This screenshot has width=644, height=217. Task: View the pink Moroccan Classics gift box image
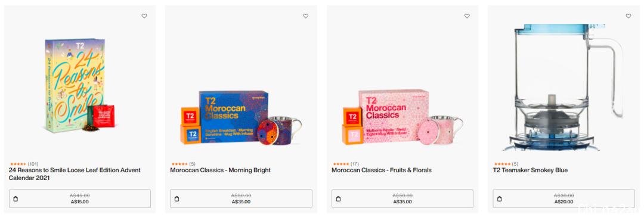402,118
